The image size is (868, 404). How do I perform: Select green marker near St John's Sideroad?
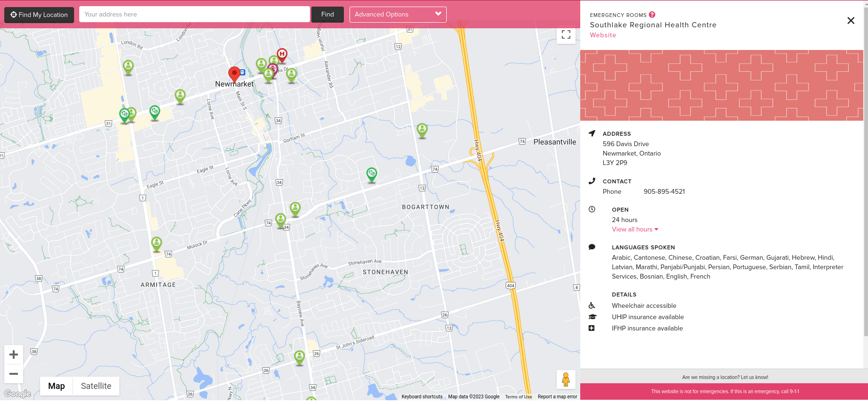coord(300,358)
